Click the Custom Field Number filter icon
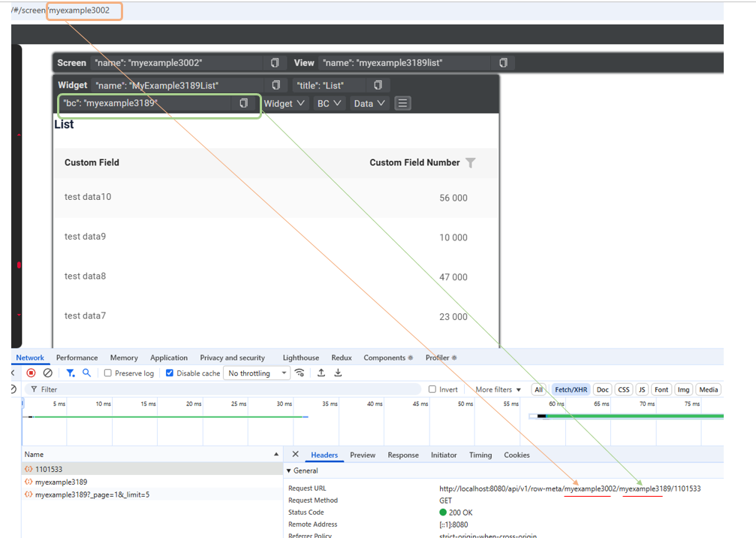This screenshot has height=538, width=756. [x=471, y=163]
